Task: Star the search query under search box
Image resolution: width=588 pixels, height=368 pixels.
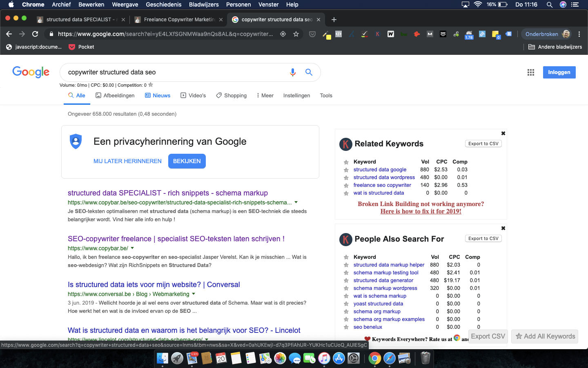Action: (151, 85)
